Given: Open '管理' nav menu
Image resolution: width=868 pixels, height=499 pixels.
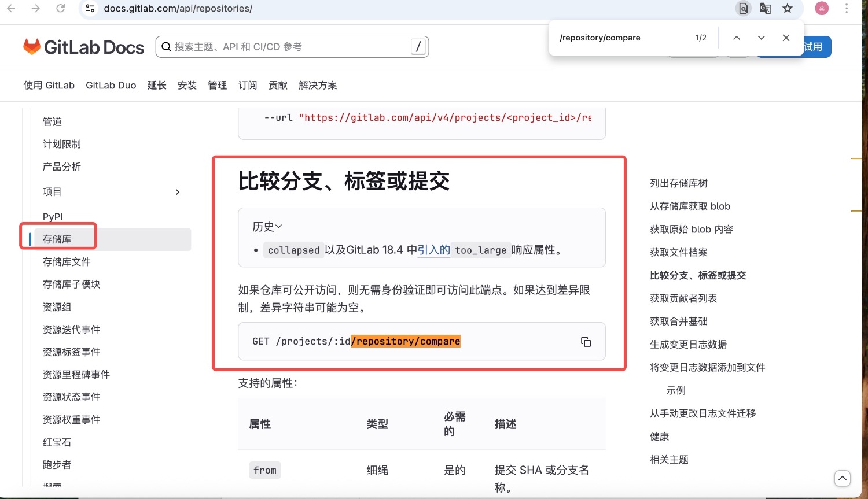Looking at the screenshot, I should click(218, 86).
